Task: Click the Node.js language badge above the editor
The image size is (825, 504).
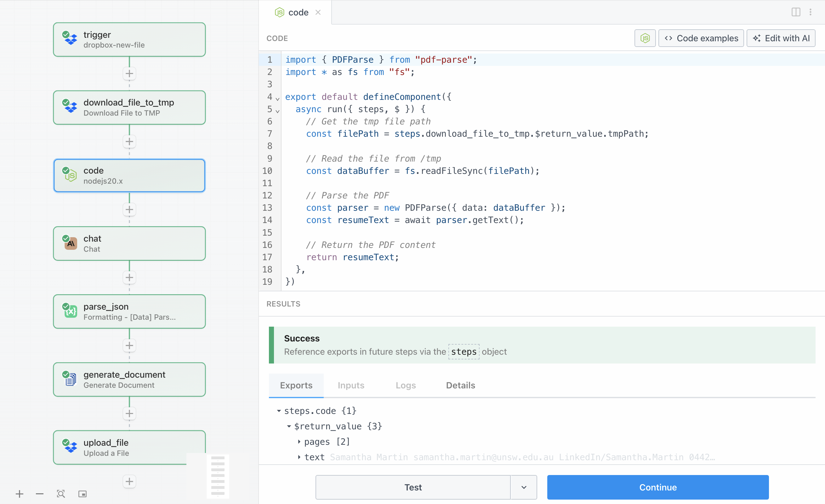Action: pos(645,38)
